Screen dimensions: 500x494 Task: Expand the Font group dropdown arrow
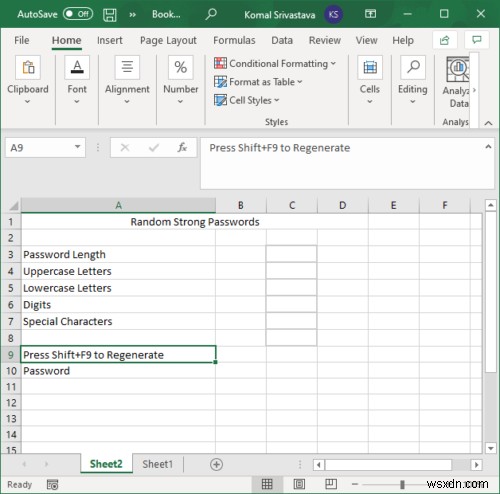(77, 102)
